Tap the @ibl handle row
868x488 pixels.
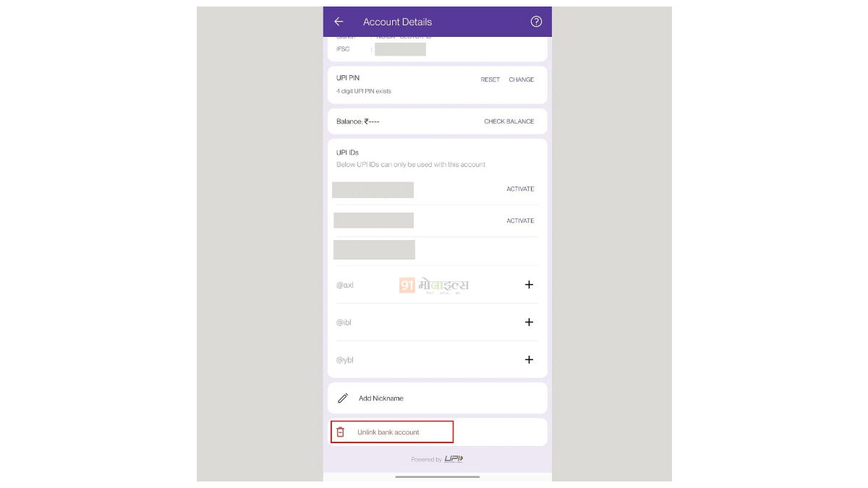[x=438, y=322]
